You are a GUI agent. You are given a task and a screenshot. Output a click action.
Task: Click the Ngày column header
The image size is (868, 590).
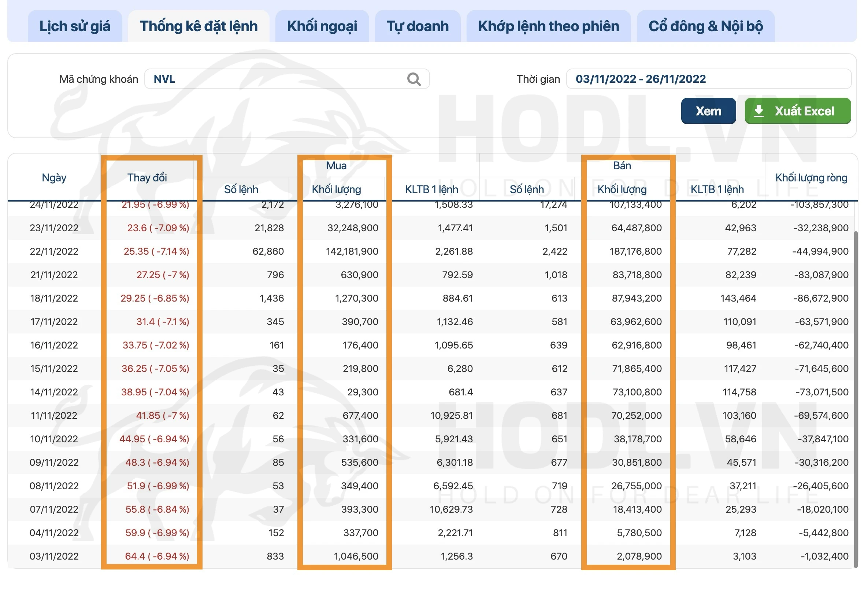(54, 177)
